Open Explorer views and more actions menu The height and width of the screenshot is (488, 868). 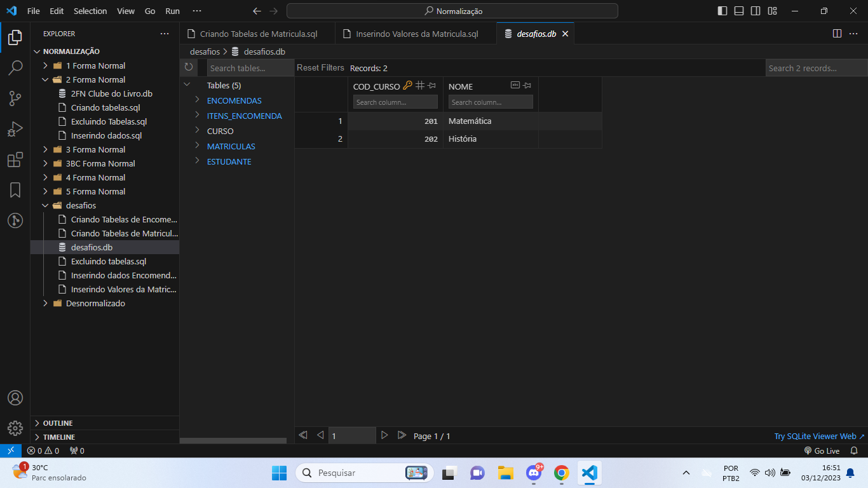tap(165, 34)
